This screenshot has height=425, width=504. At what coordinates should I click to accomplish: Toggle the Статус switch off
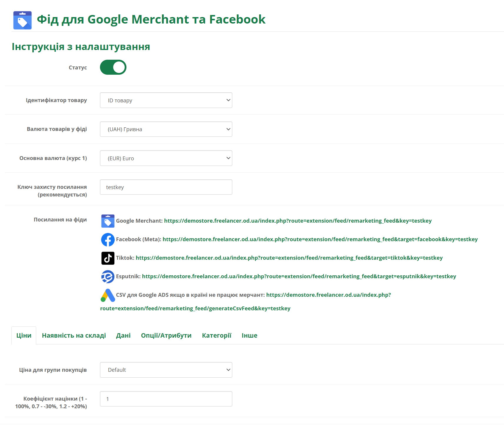pos(113,67)
